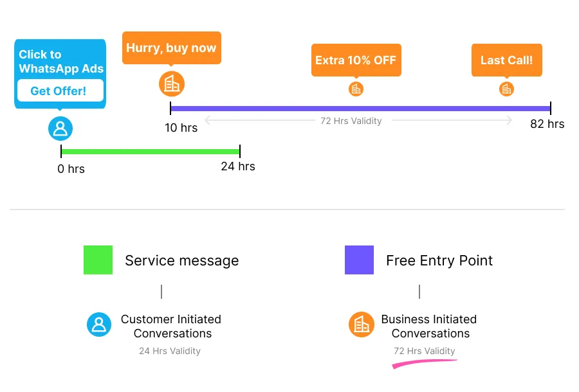
Task: Click building icon below Extra 10% OFF
Action: tap(356, 89)
